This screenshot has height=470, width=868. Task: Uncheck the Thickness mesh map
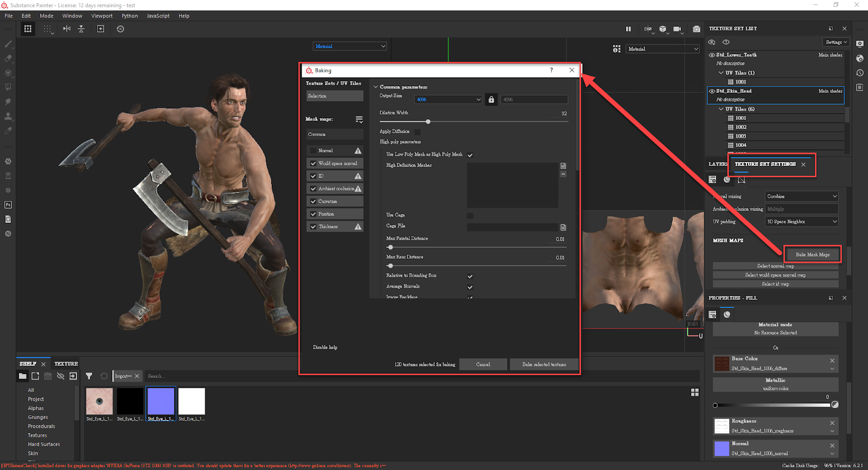[x=313, y=227]
